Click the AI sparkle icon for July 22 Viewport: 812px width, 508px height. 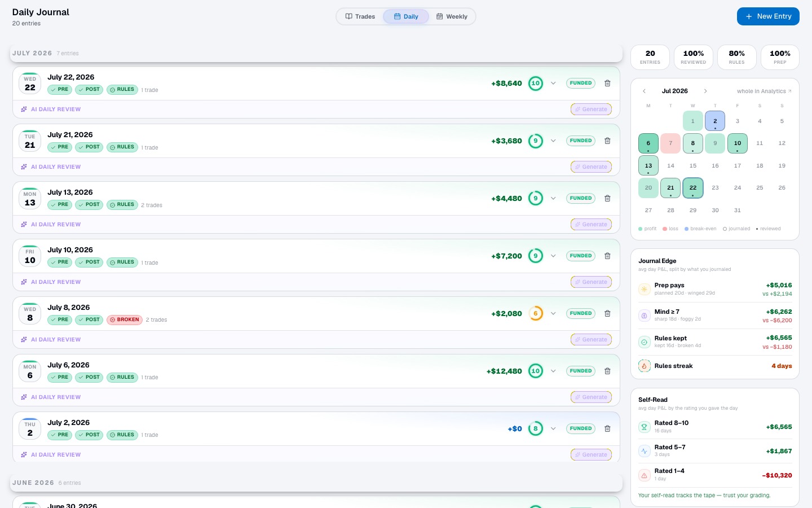24,110
